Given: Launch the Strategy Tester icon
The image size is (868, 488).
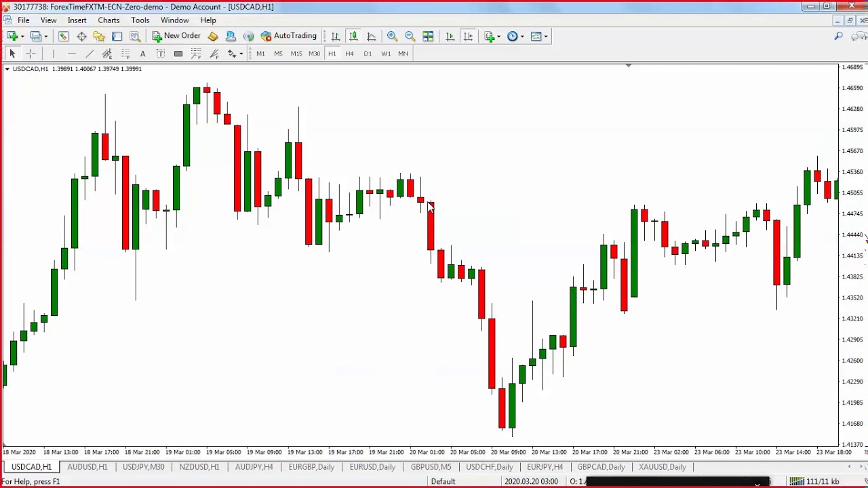Looking at the screenshot, I should [134, 36].
